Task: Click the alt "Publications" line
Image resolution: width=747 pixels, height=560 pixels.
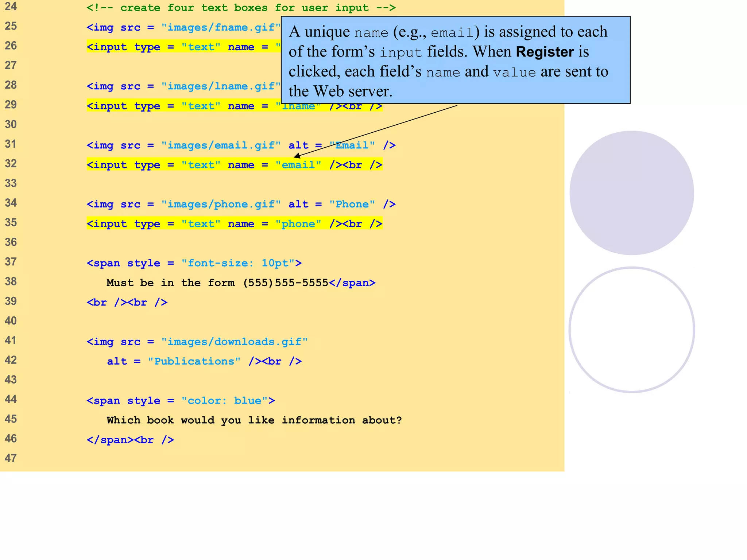Action: pyautogui.click(x=204, y=361)
